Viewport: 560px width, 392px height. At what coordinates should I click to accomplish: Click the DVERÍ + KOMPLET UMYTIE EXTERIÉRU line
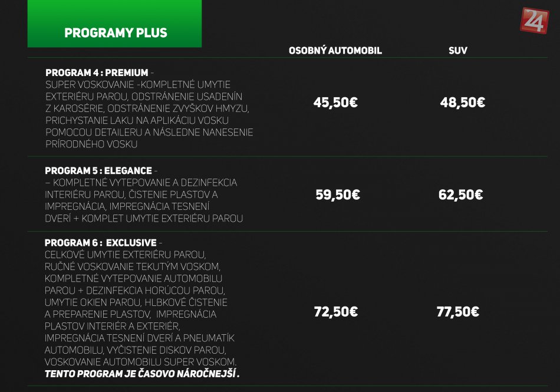coord(144,219)
